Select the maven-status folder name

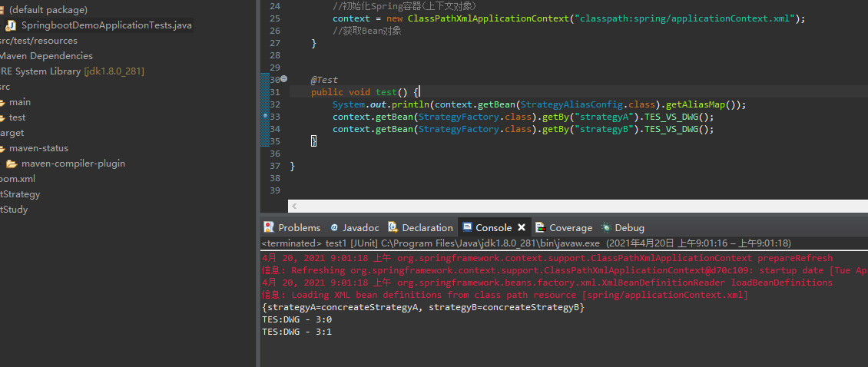pyautogui.click(x=38, y=148)
